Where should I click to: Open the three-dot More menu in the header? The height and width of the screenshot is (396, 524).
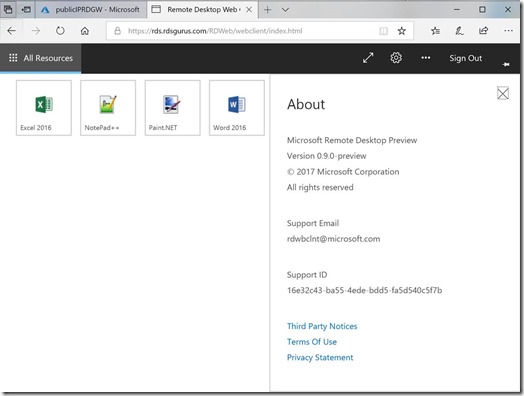(425, 58)
